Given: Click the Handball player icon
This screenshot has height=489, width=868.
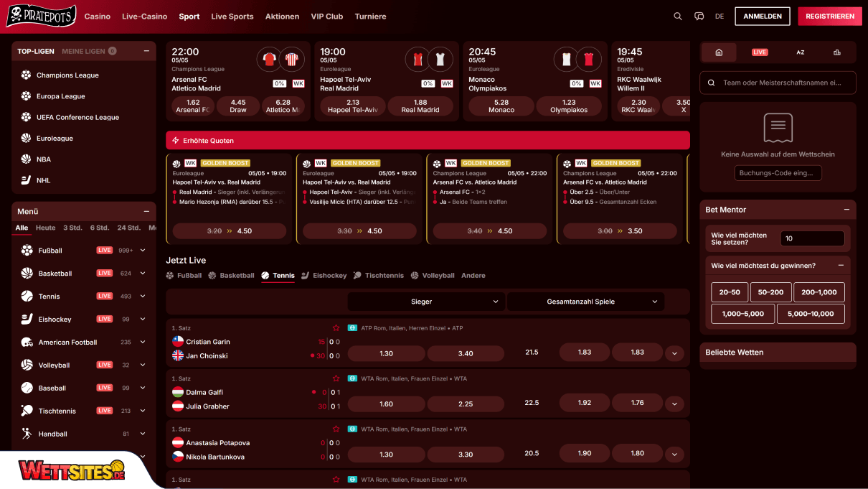Looking at the screenshot, I should [27, 434].
